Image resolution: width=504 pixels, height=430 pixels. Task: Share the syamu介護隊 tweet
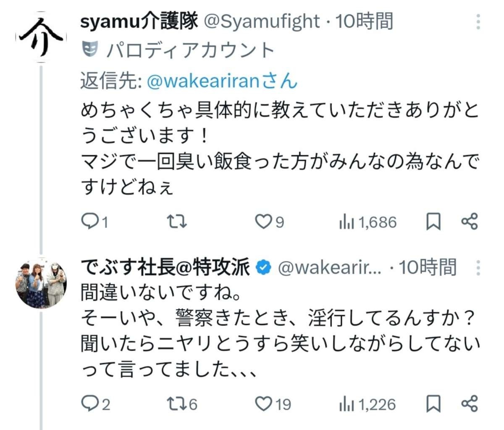pyautogui.click(x=469, y=221)
